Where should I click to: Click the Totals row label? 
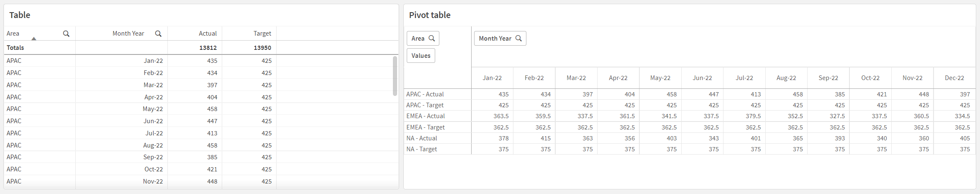pos(15,48)
